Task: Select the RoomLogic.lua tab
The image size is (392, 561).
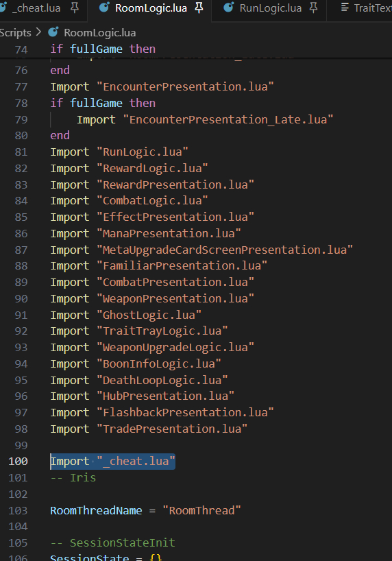Action: (151, 8)
